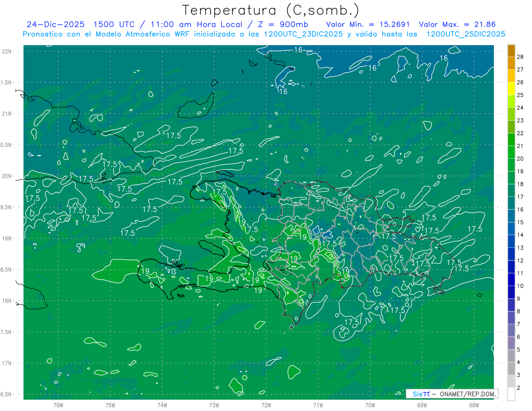Click the '21N' latitude axis label
The height and width of the screenshot is (411, 532).
(x=7, y=114)
